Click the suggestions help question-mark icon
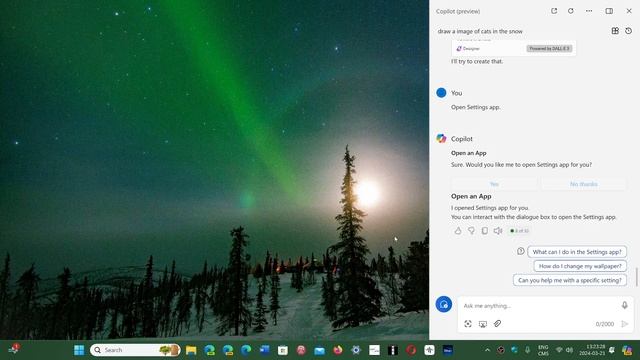The height and width of the screenshot is (360, 640). 520,251
